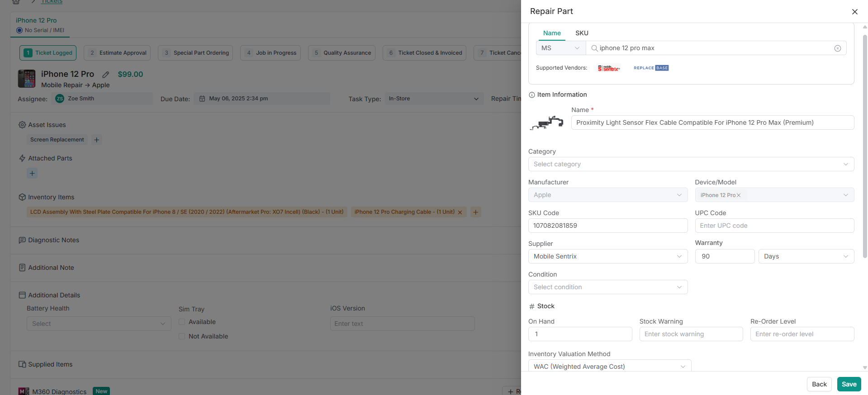Click the SKU Code field
Image resolution: width=868 pixels, height=395 pixels.
tap(608, 226)
